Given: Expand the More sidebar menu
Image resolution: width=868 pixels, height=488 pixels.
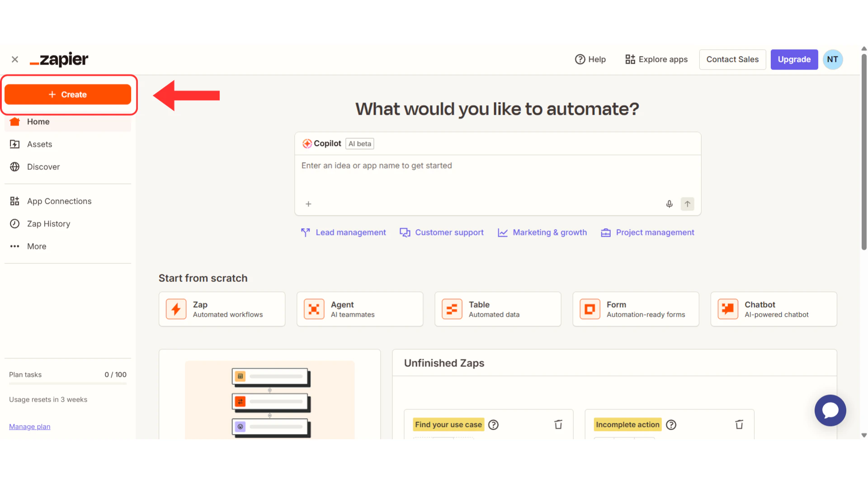Looking at the screenshot, I should coord(36,246).
